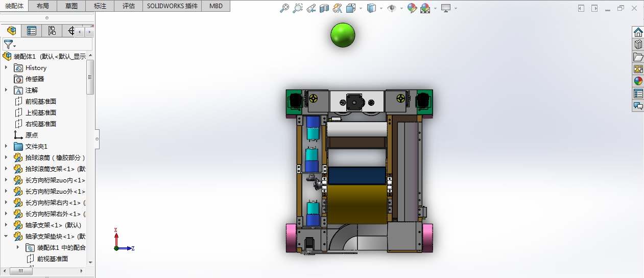Image resolution: width=644 pixels, height=278 pixels.
Task: Expand the 长方向桁架右内<1> component
Action: (x=6, y=202)
